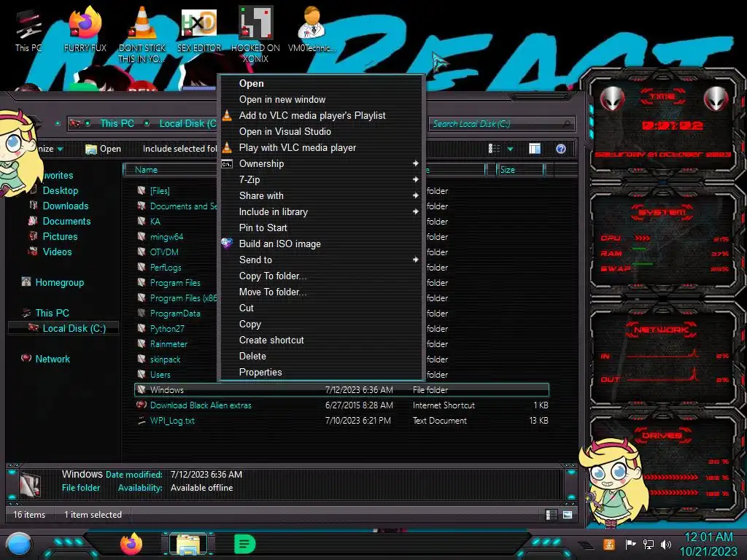
Task: Select the OTVDM folder
Action: pos(164,252)
